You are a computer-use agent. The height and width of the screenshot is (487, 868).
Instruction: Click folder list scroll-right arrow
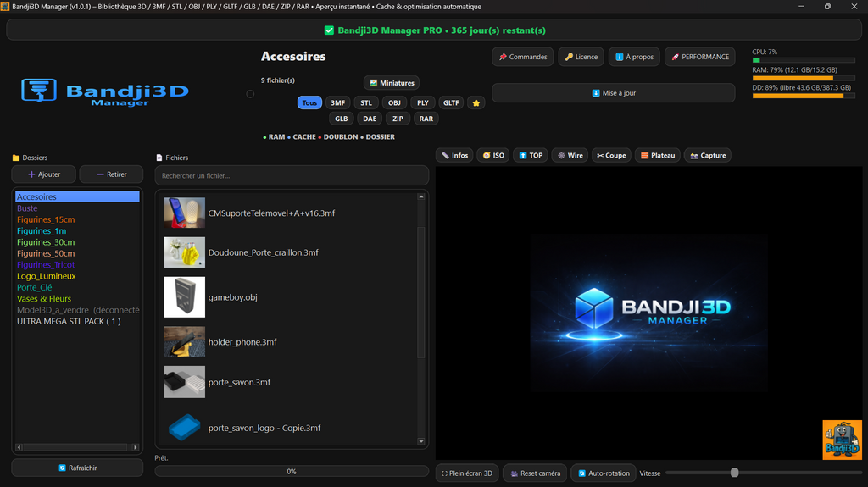tap(136, 447)
